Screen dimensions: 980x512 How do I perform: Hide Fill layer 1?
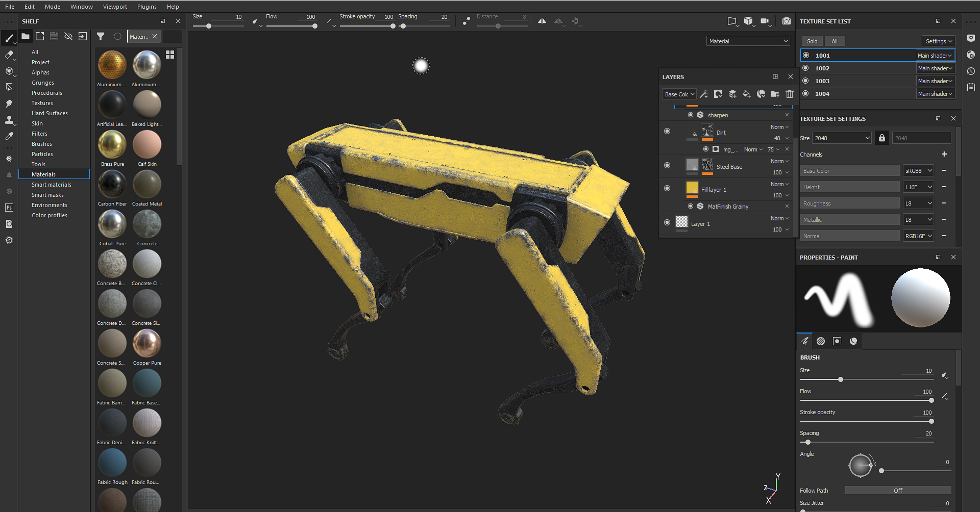pos(667,188)
